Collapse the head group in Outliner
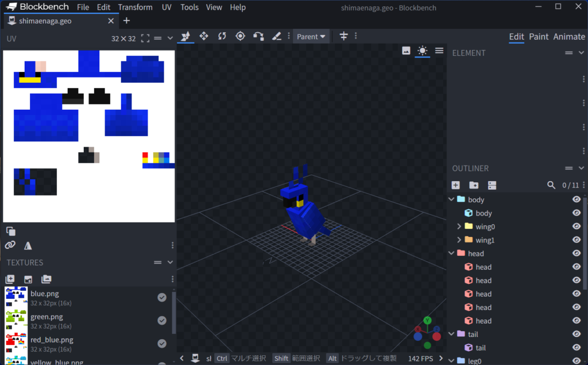This screenshot has height=365, width=588. point(451,253)
